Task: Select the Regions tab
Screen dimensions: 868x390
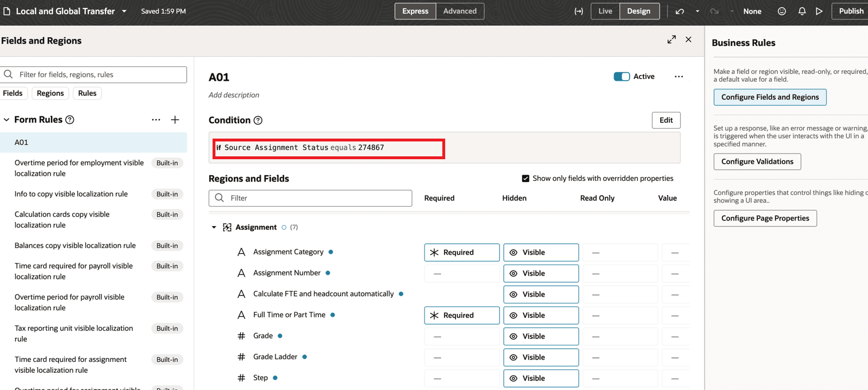Action: (x=50, y=93)
